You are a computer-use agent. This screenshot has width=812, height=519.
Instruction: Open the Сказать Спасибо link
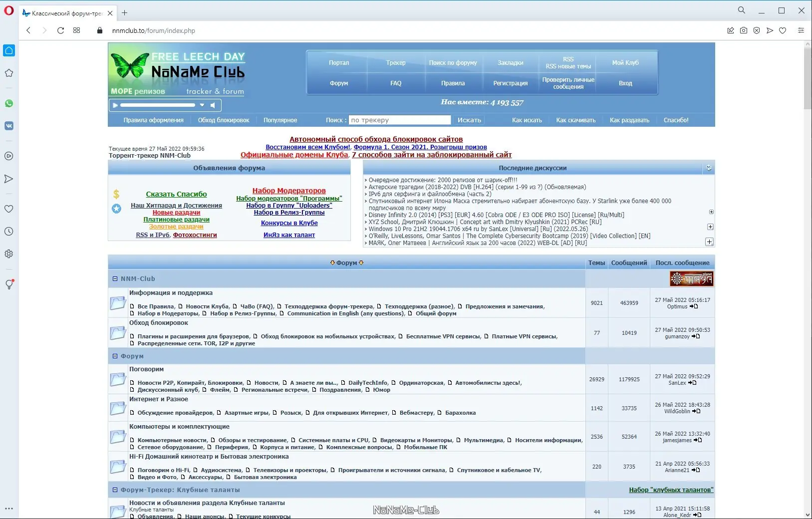176,194
